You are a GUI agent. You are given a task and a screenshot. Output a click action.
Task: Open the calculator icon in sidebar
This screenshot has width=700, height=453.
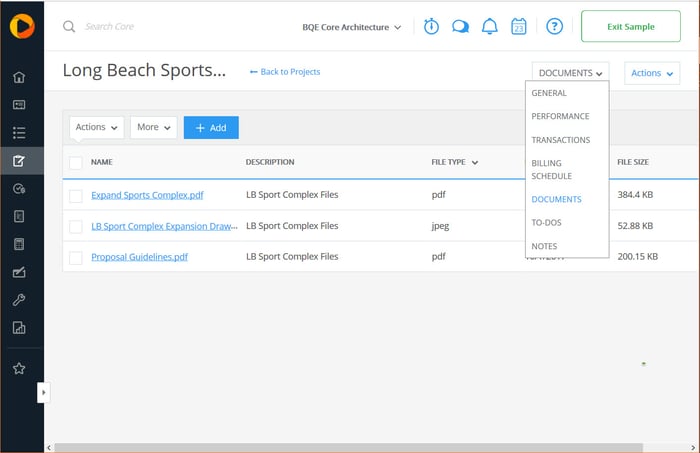pyautogui.click(x=19, y=244)
